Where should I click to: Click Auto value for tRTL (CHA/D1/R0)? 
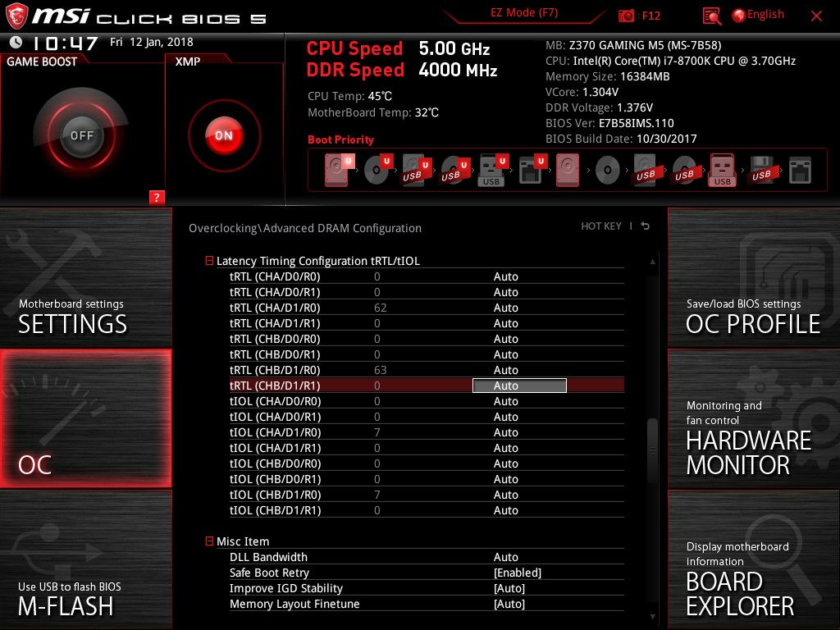point(505,308)
